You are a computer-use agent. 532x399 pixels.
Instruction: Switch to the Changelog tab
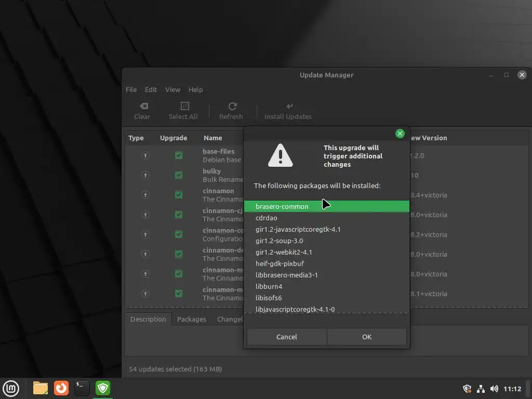(x=230, y=320)
